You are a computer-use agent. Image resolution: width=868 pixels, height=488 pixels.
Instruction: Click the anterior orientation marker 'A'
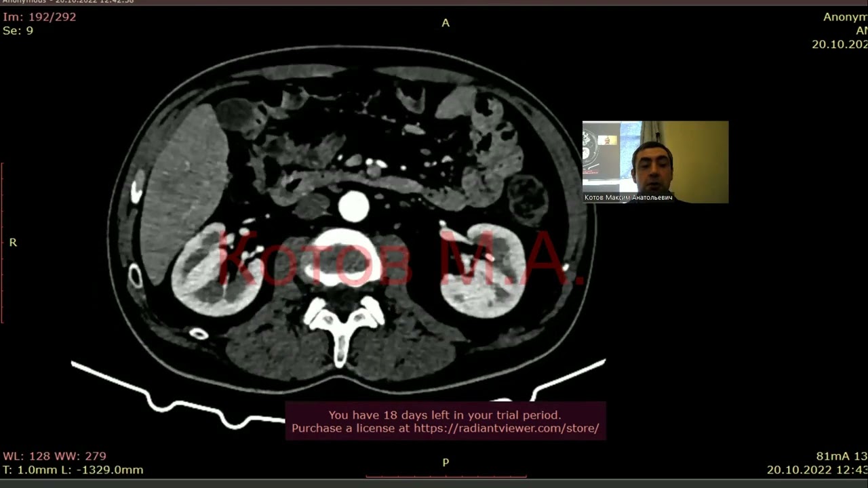click(x=446, y=23)
